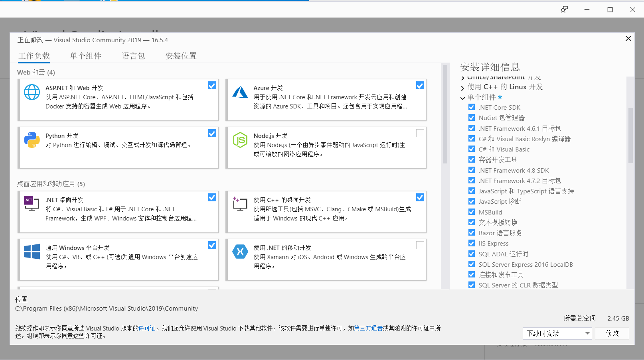This screenshot has width=644, height=360.
Task: Click the Azure logo icon
Action: [x=240, y=92]
